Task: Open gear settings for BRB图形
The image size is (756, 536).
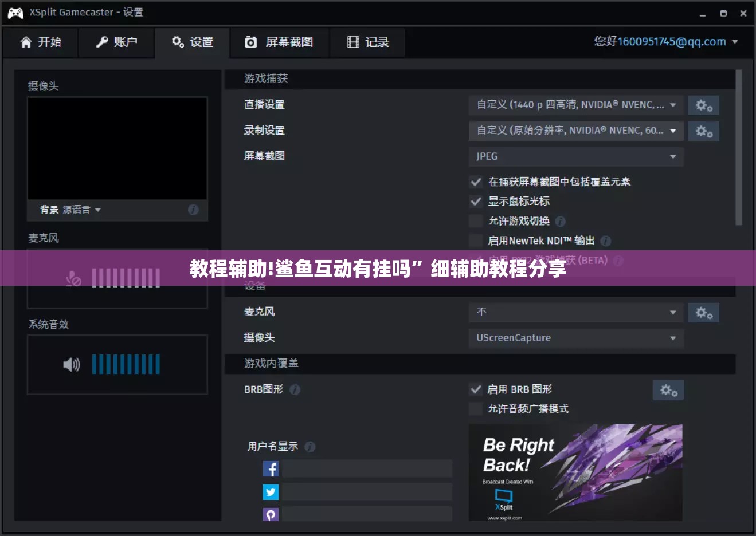Action: (668, 391)
